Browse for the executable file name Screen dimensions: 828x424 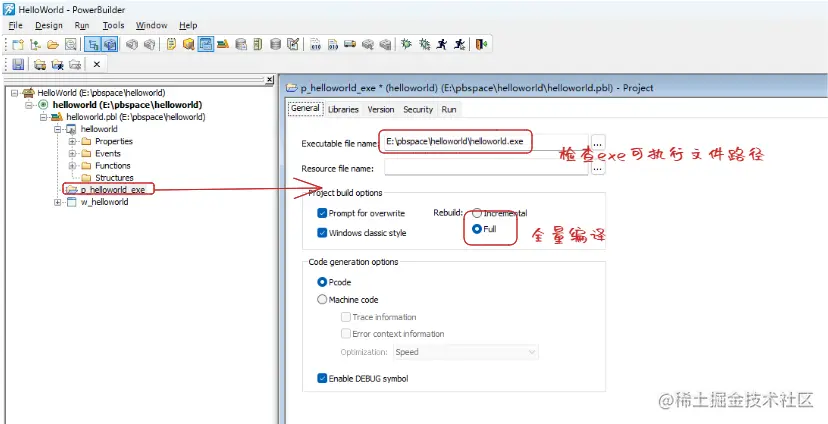pyautogui.click(x=597, y=143)
